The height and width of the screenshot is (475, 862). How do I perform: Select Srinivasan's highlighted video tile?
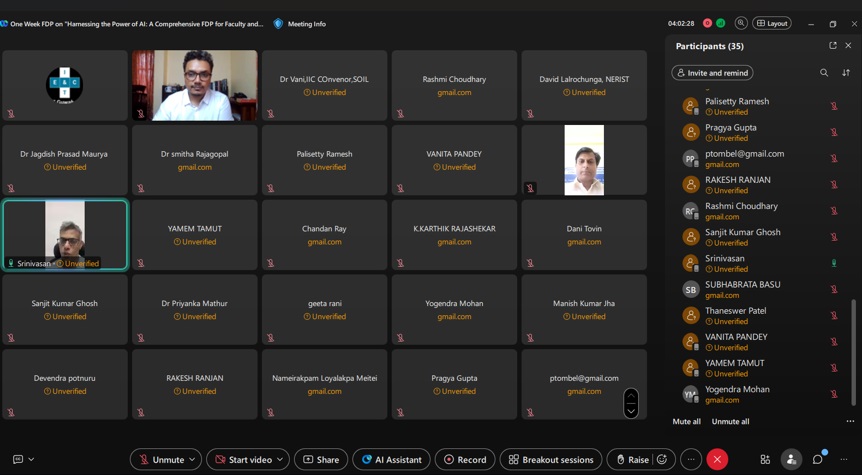(x=65, y=235)
